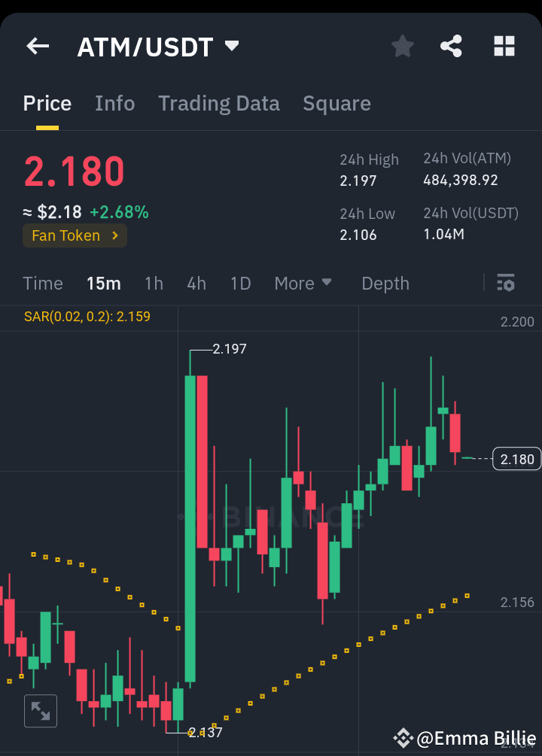Screen dimensions: 542x756
Task: Open the Square tab
Action: pyautogui.click(x=336, y=103)
